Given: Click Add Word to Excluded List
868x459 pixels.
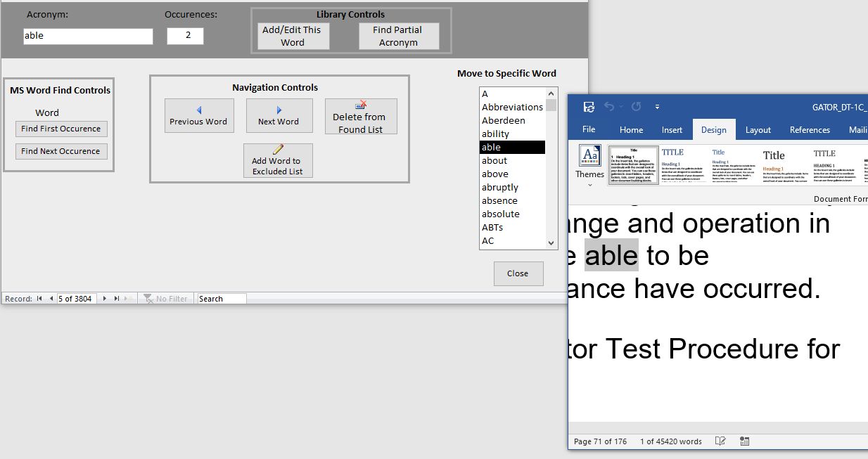Looking at the screenshot, I should [278, 160].
